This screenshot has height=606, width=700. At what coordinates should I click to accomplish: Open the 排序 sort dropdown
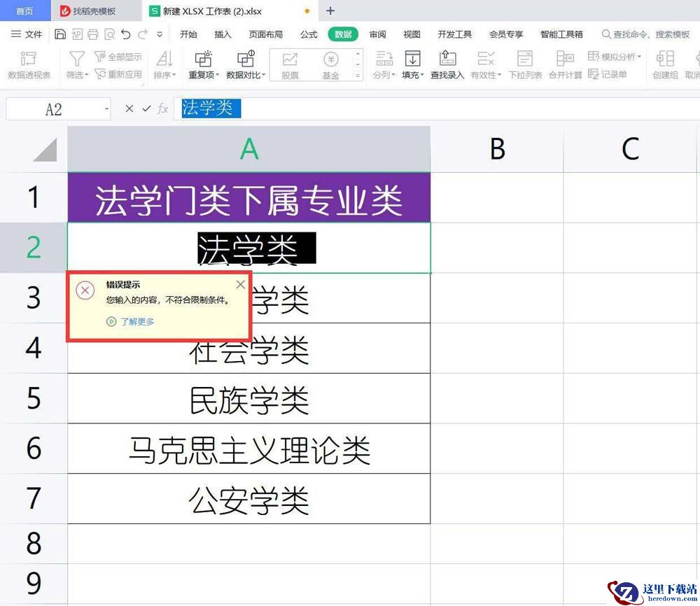click(164, 65)
